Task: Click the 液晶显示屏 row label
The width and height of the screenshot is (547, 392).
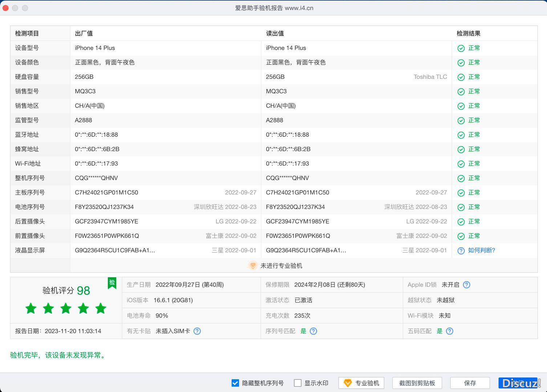Action: click(30, 250)
